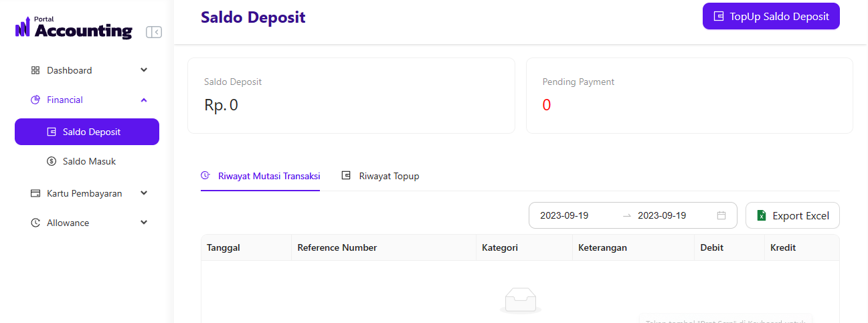868x323 pixels.
Task: Collapse the sidebar with the toggle icon
Action: pyautogui.click(x=154, y=31)
